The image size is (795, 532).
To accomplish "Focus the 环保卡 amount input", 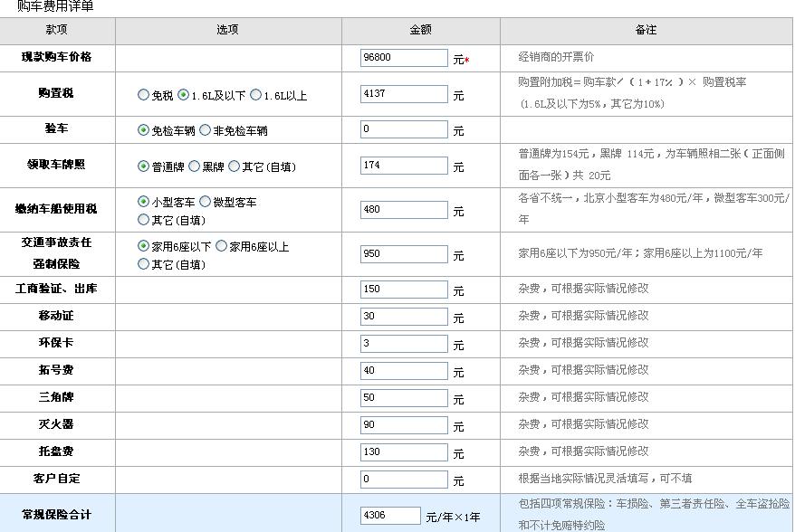I will click(404, 344).
